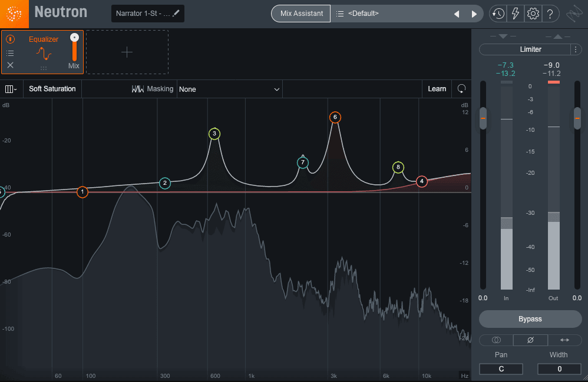Toggle the swap channels arrows icon
The width and height of the screenshot is (588, 382).
click(x=565, y=340)
